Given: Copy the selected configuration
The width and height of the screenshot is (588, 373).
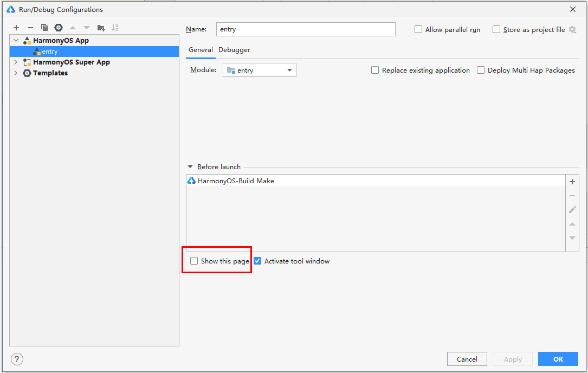Looking at the screenshot, I should (44, 28).
